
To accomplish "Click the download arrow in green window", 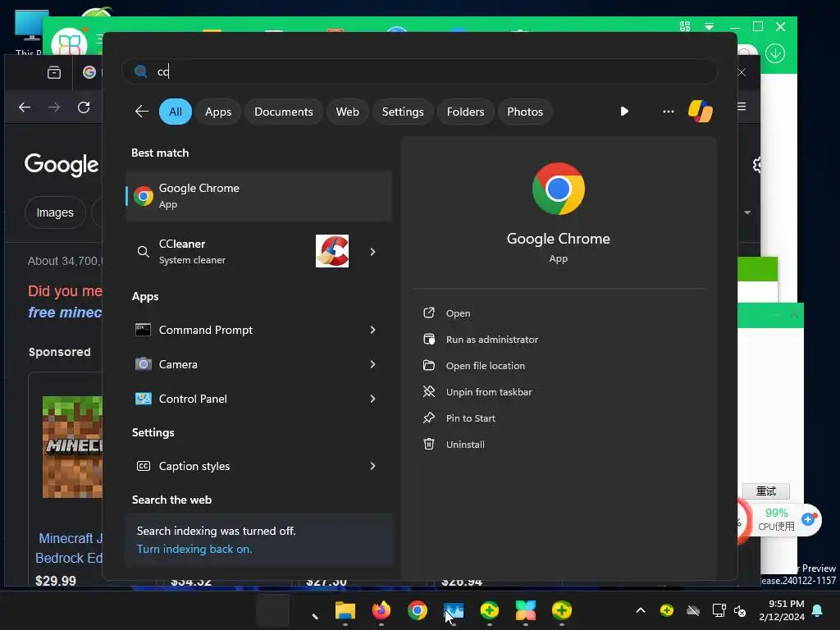I will (x=775, y=53).
